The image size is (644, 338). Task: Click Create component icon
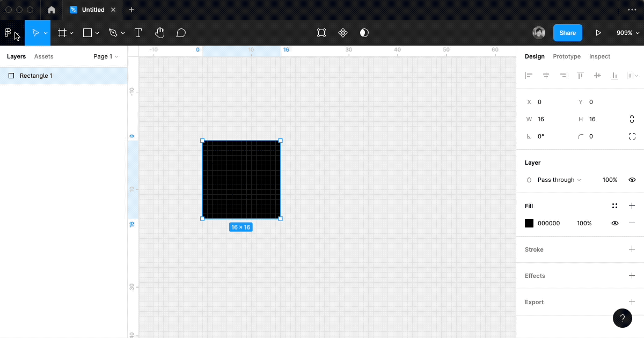click(343, 33)
